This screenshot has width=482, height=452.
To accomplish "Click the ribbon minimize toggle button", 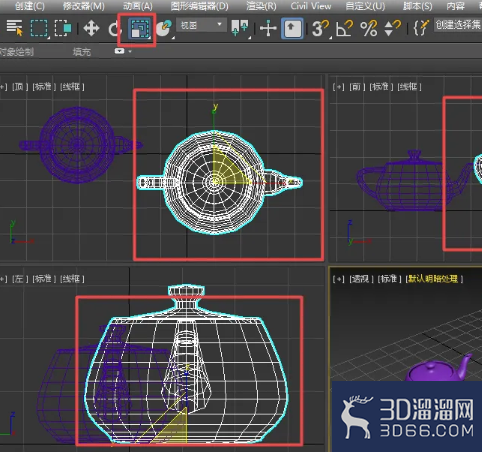I will (x=119, y=51).
